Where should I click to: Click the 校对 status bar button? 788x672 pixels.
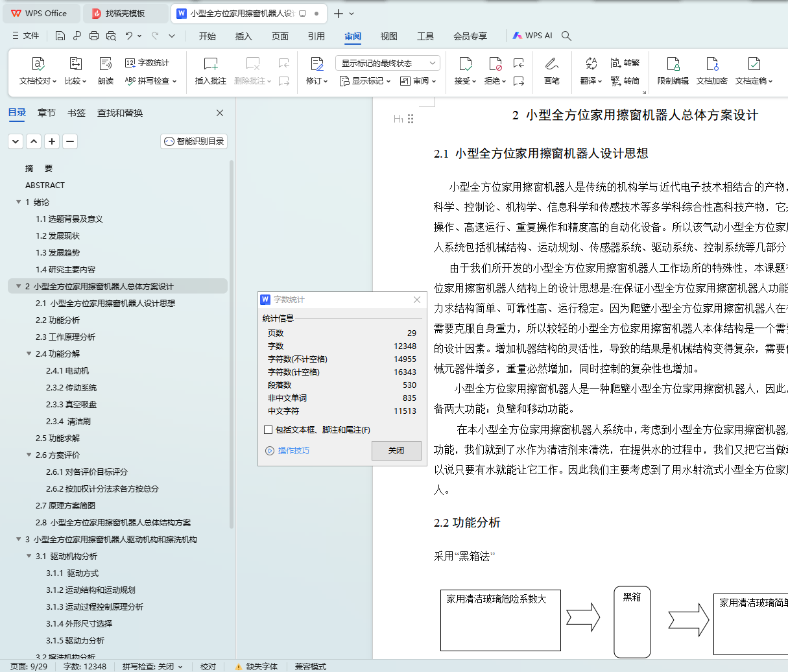208,666
